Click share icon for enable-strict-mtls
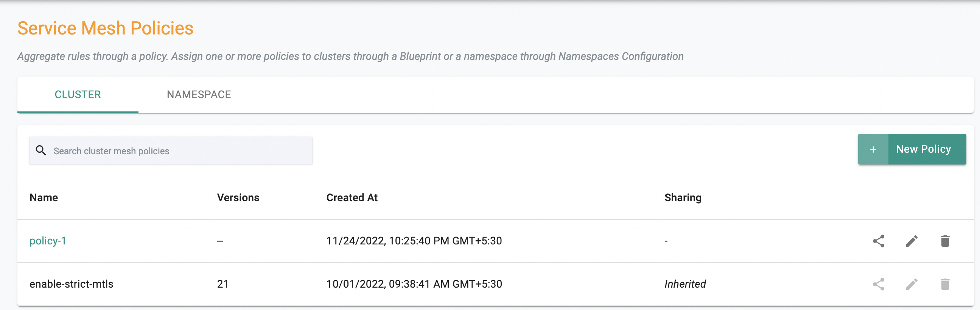This screenshot has height=310, width=980. click(x=879, y=284)
